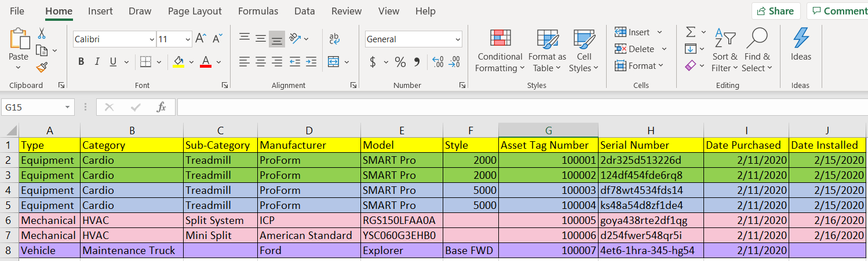Image resolution: width=868 pixels, height=261 pixels.
Task: Switch to the Page Layout tab
Action: pos(195,11)
